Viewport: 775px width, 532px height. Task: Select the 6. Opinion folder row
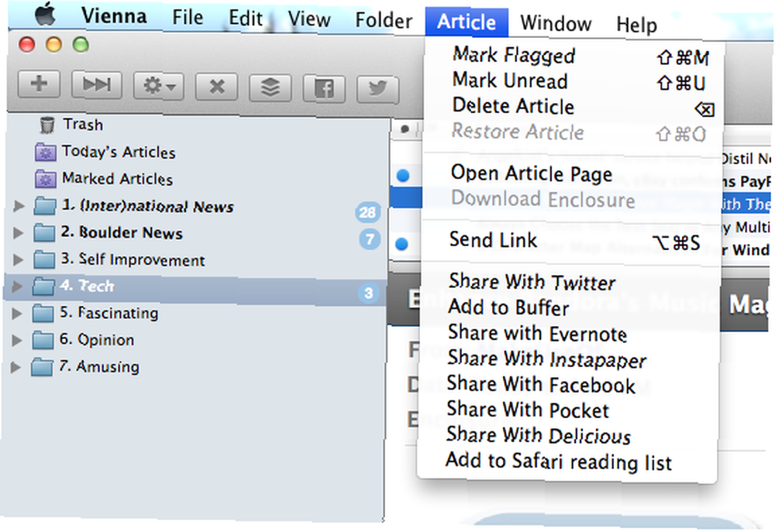click(193, 340)
